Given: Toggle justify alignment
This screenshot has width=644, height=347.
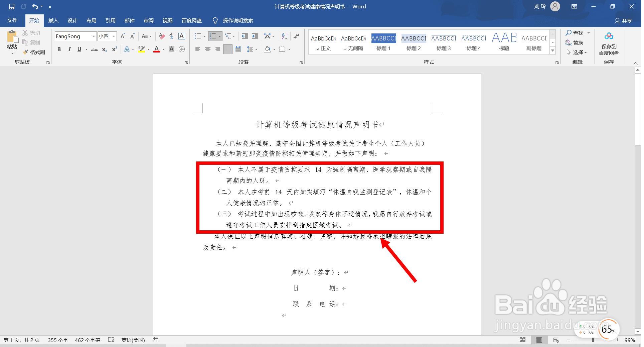Looking at the screenshot, I should tap(228, 49).
